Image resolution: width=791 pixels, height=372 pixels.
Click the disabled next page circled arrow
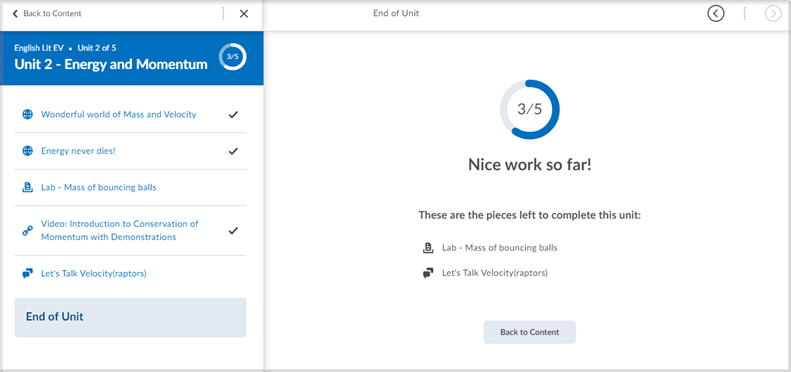(773, 14)
